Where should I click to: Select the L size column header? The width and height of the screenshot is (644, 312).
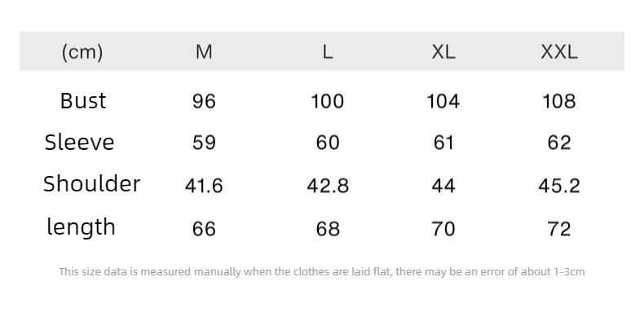pyautogui.click(x=328, y=52)
